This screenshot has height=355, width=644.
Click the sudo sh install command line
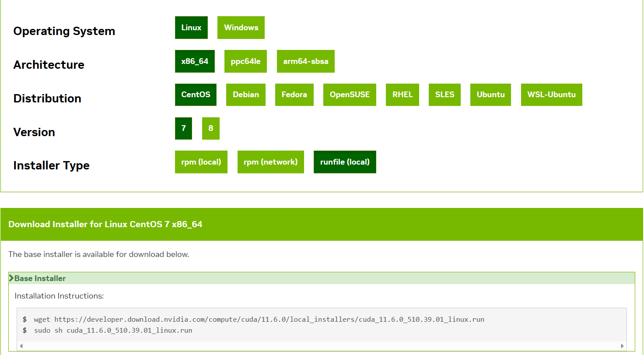click(113, 330)
